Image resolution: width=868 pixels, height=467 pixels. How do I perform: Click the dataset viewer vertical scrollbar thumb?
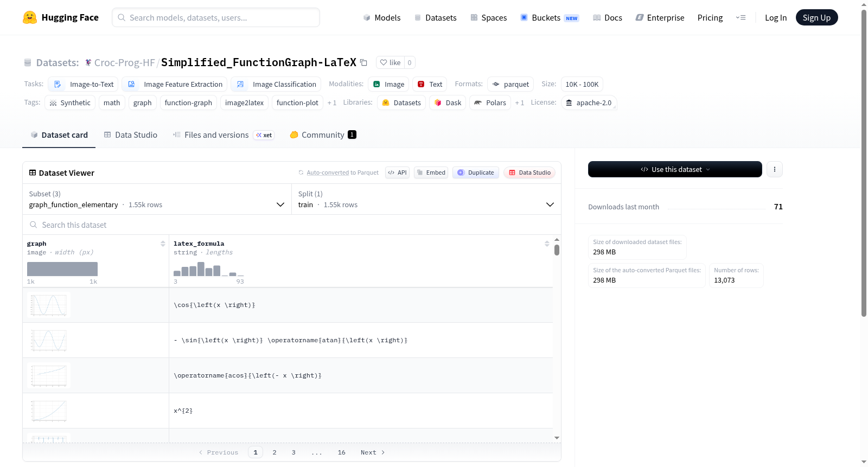tap(557, 250)
